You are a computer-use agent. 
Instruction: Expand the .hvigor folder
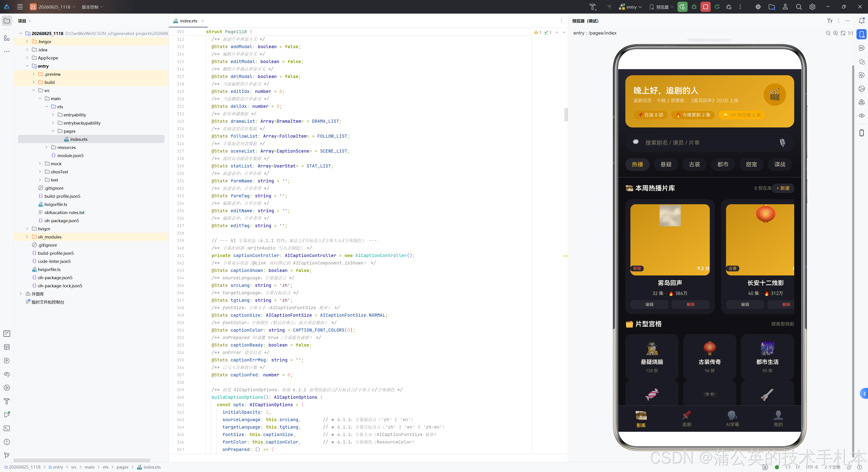pyautogui.click(x=27, y=41)
